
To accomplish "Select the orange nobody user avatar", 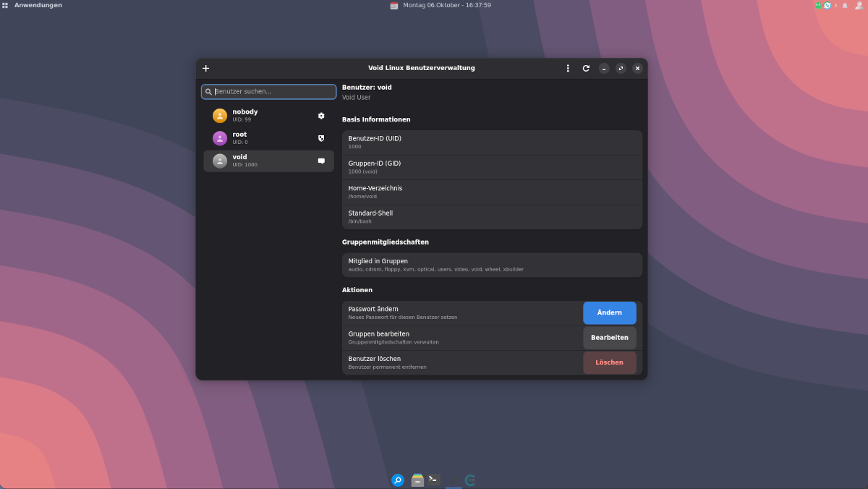I will click(220, 116).
